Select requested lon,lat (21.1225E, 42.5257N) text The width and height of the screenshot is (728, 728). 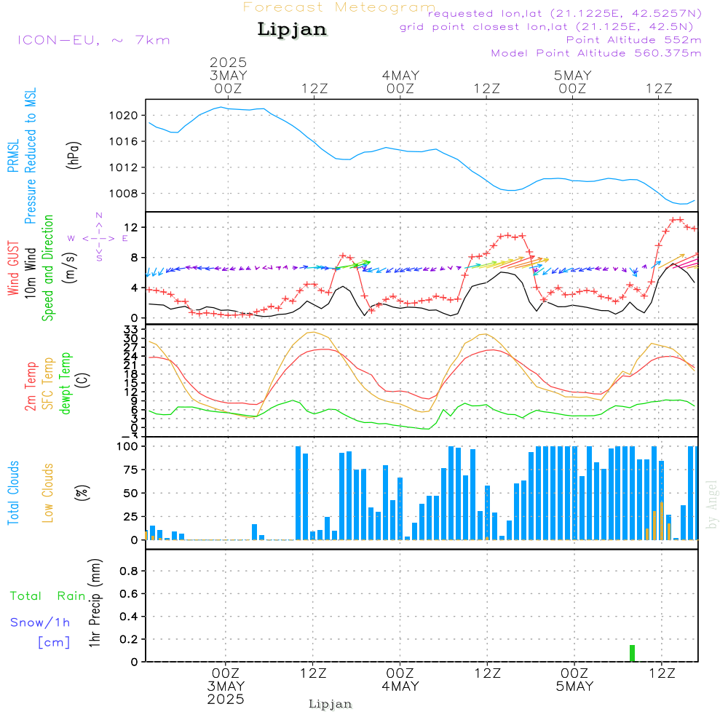pyautogui.click(x=565, y=14)
